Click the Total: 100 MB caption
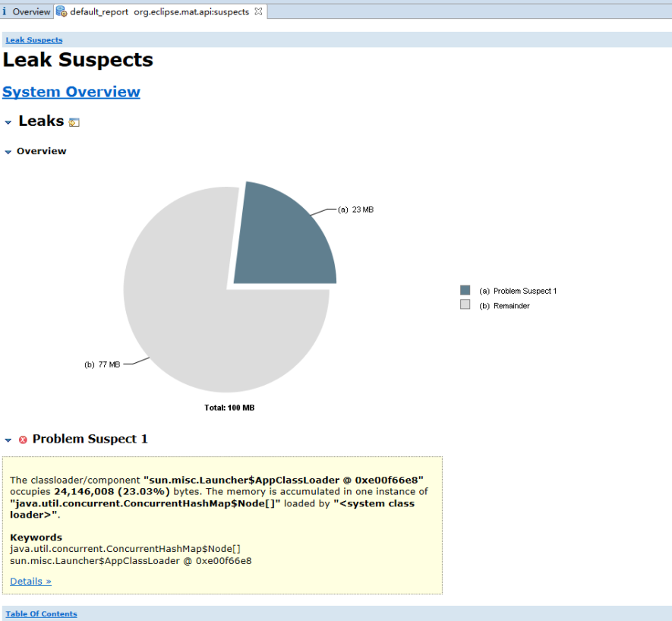The height and width of the screenshot is (621, 672). click(x=229, y=408)
